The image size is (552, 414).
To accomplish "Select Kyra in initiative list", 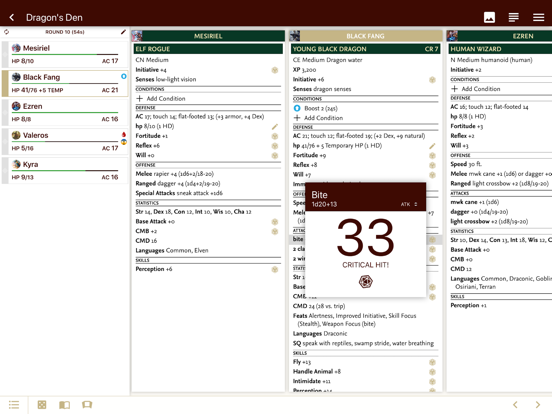I will 65,170.
